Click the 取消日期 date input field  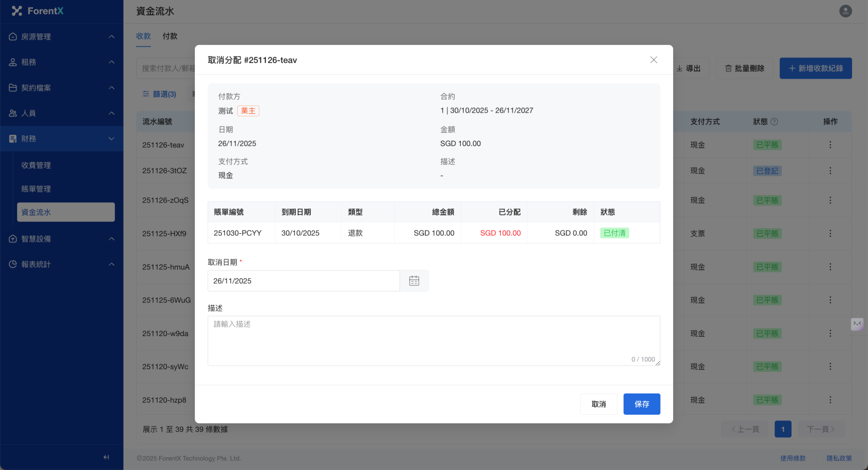click(303, 281)
